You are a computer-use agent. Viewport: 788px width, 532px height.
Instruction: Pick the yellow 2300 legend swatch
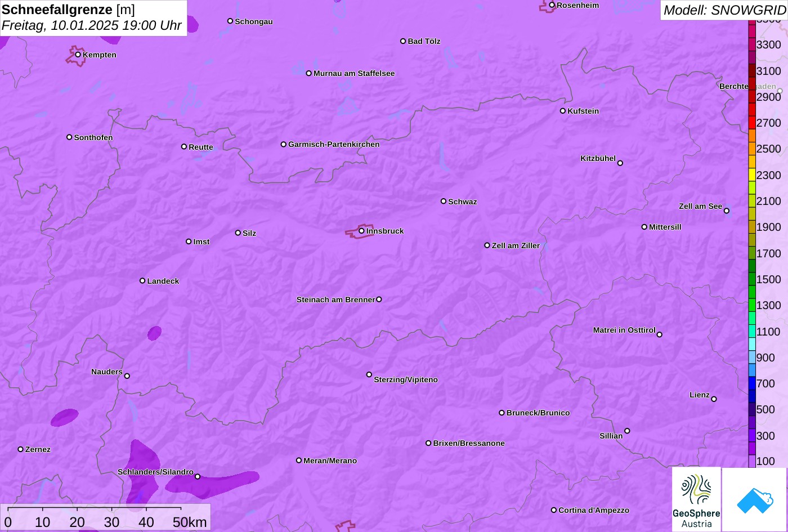[x=752, y=175]
